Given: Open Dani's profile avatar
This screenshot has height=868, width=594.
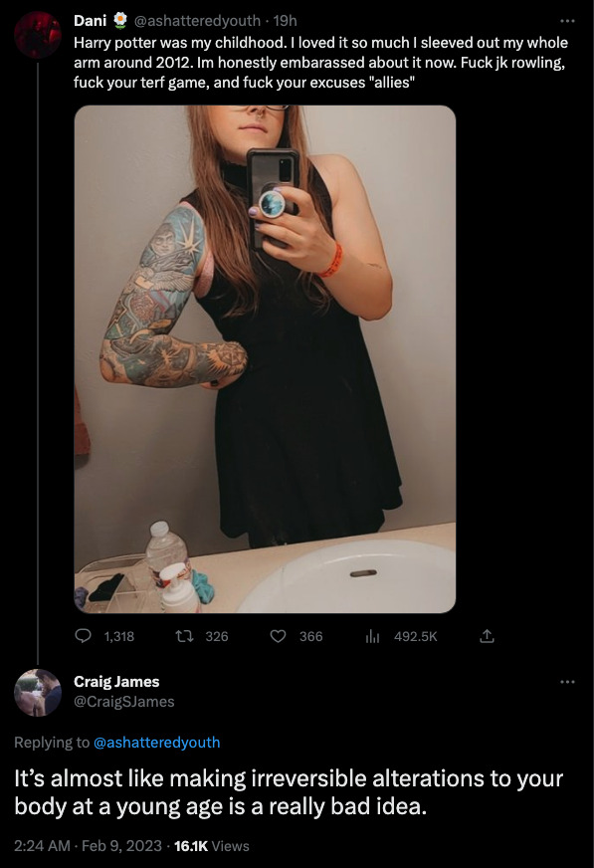Looking at the screenshot, I should (38, 35).
